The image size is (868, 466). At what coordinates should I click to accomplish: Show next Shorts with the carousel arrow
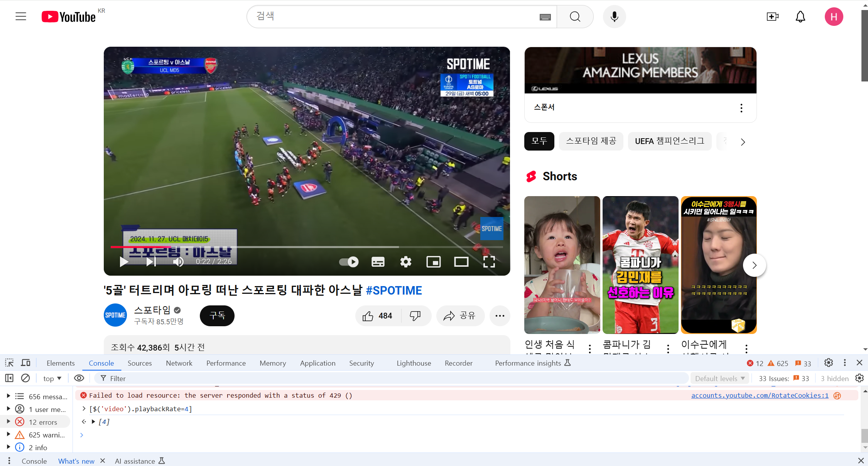pos(754,265)
